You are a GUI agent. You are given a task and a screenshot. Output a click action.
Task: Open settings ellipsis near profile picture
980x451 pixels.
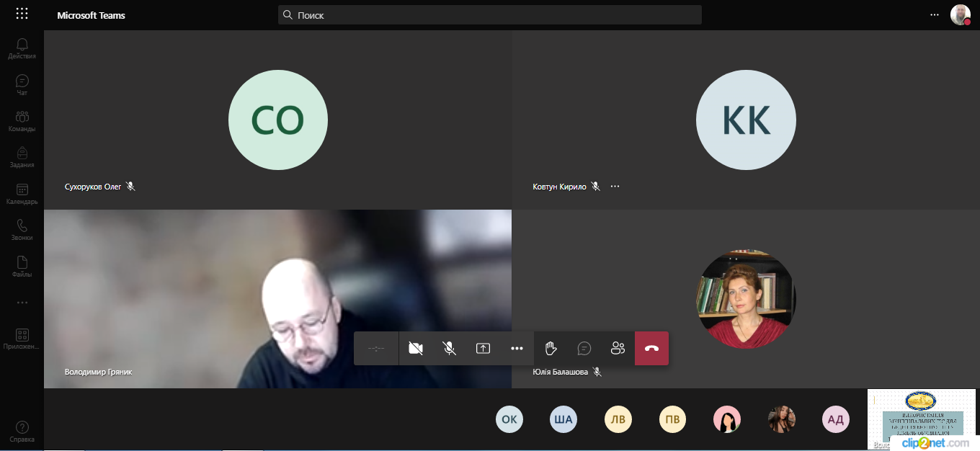click(935, 14)
